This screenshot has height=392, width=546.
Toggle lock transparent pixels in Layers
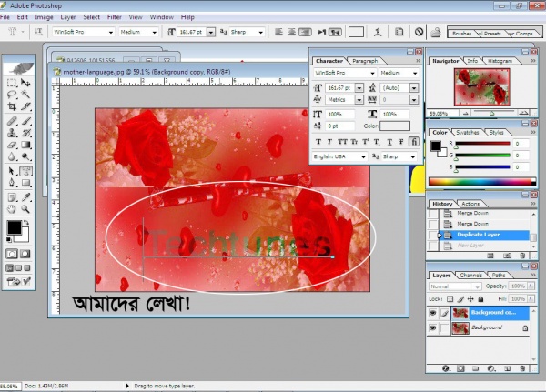point(450,299)
